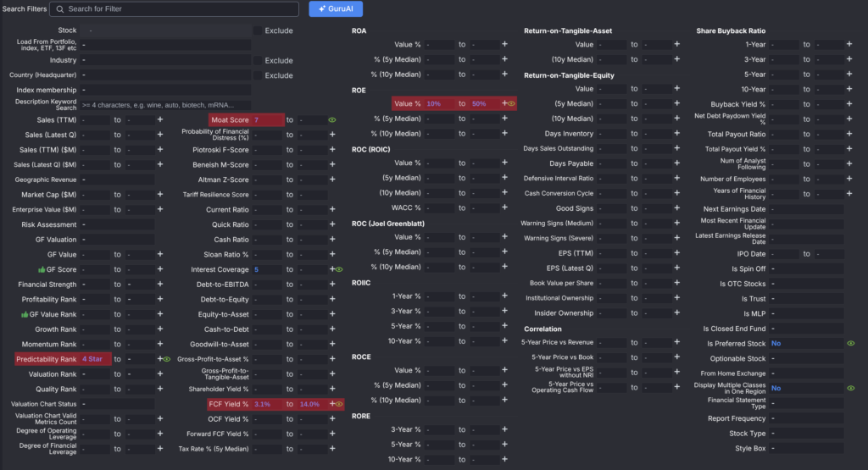Check the Exclude box for Stock
The width and height of the screenshot is (868, 470).
coord(258,30)
